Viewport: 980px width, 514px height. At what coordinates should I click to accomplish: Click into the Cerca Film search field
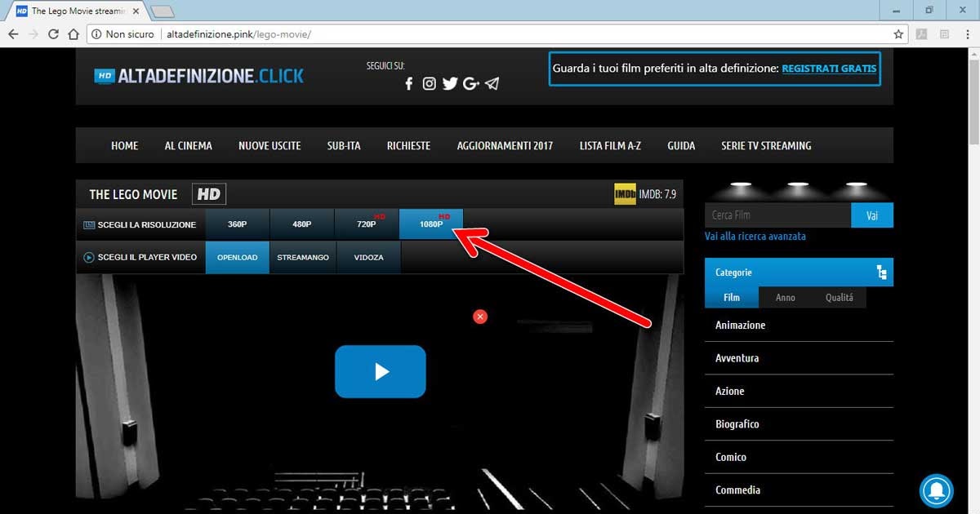tap(777, 215)
